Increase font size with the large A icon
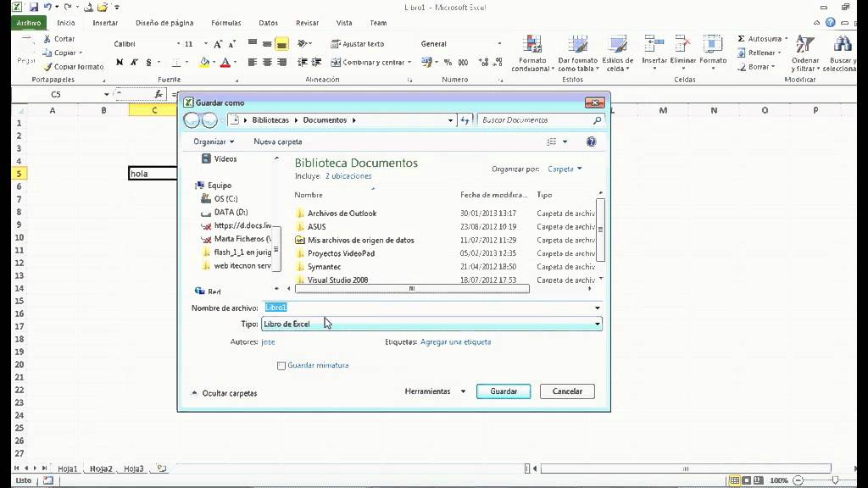 coord(218,44)
